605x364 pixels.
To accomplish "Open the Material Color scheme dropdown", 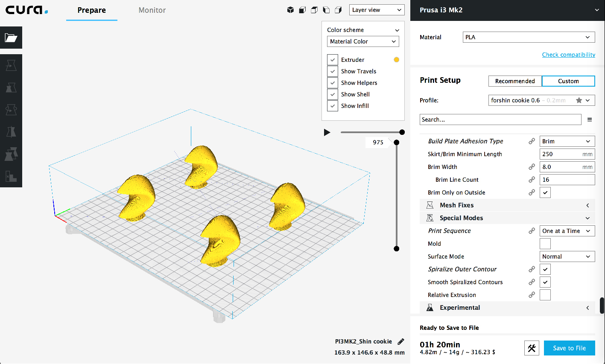I will (363, 41).
